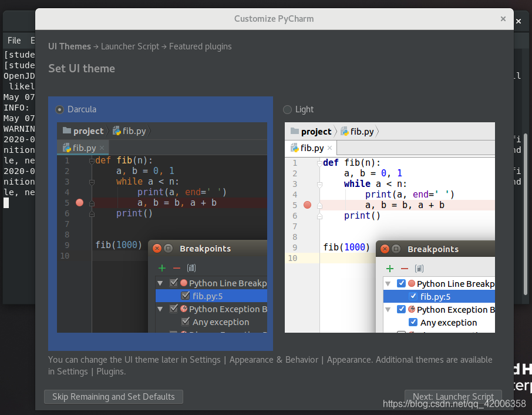Click Next: Launcher Script button
The height and width of the screenshot is (415, 532).
(453, 397)
